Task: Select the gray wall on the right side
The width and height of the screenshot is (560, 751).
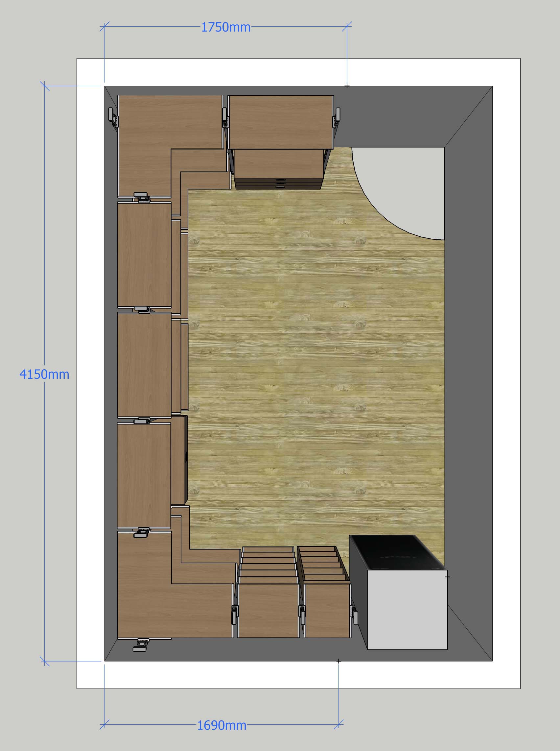Action: coord(468,373)
